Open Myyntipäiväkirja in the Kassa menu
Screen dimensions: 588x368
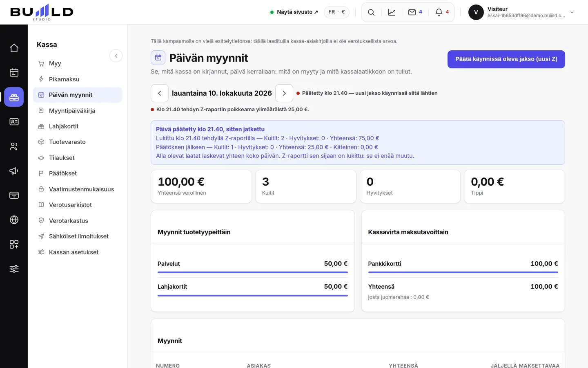tap(78, 111)
